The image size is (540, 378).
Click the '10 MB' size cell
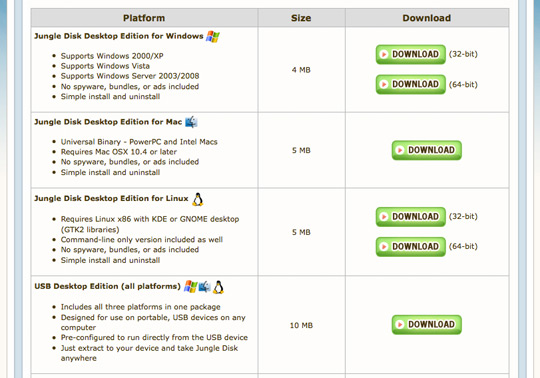301,325
